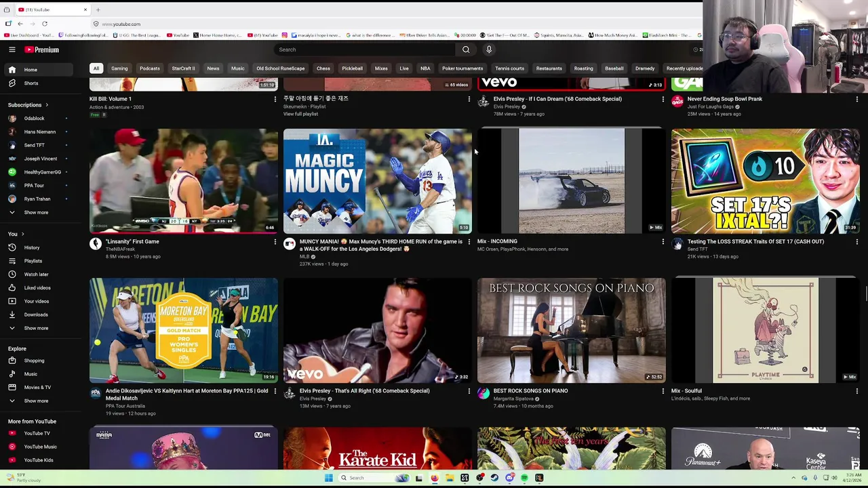Open a new browser tab

[x=98, y=9]
